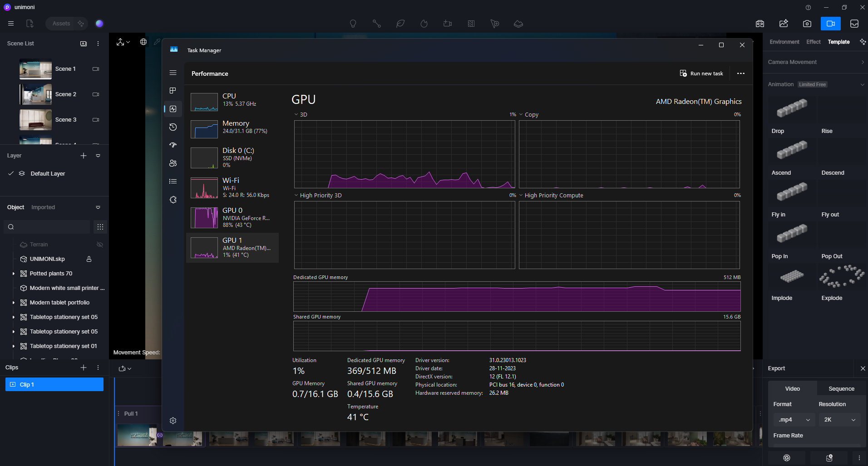Switch to video camera mode
The image size is (868, 466).
pos(831,24)
